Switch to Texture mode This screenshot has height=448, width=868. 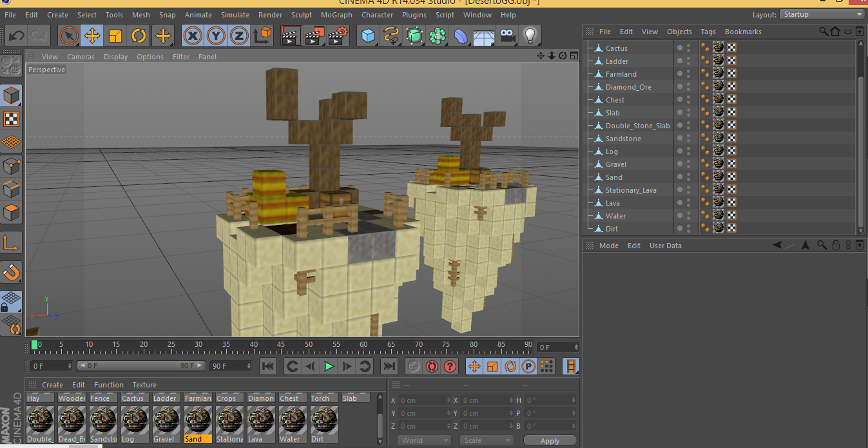pos(11,119)
